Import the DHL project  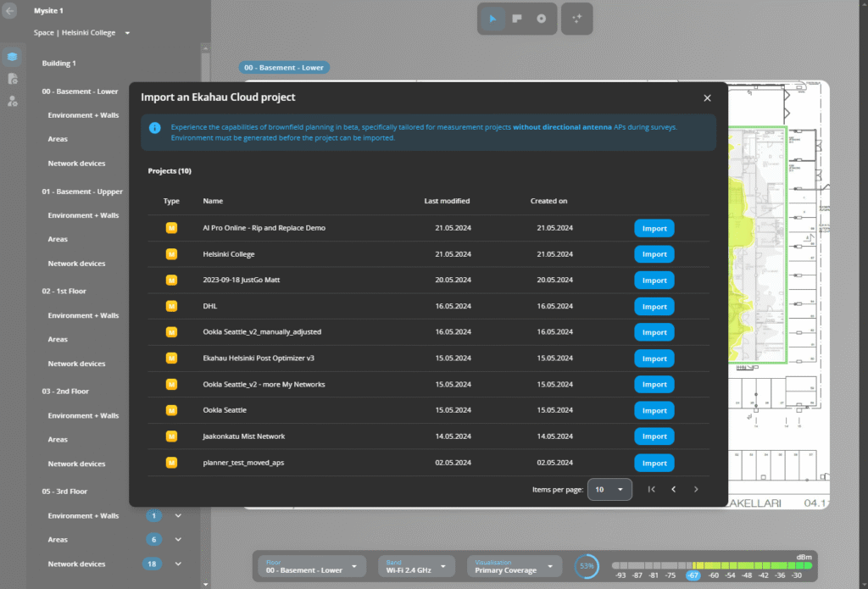(654, 306)
